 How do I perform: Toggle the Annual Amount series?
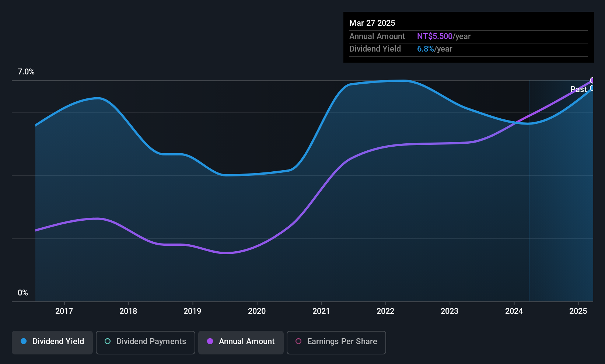(241, 343)
